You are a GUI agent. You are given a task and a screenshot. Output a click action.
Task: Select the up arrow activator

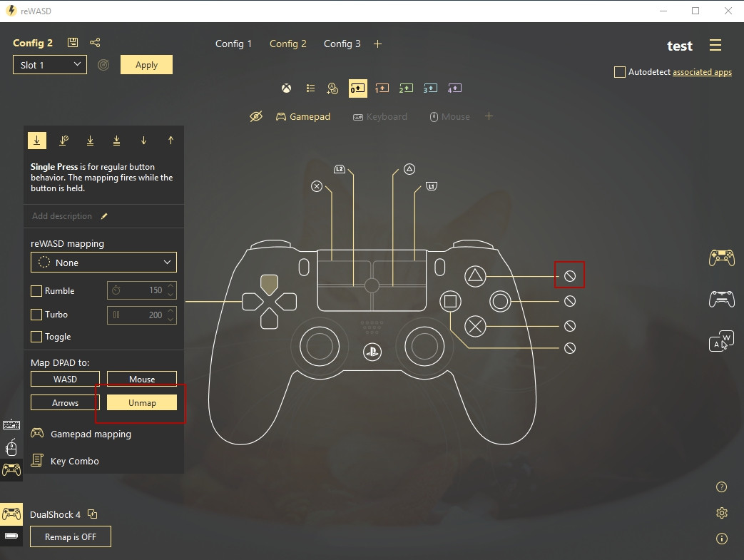point(170,141)
